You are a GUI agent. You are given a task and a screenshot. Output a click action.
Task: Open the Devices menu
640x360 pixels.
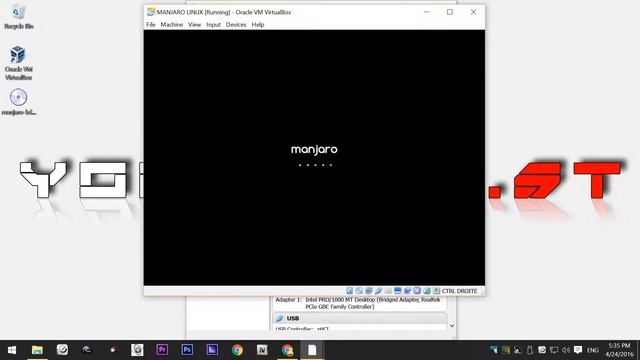(236, 24)
